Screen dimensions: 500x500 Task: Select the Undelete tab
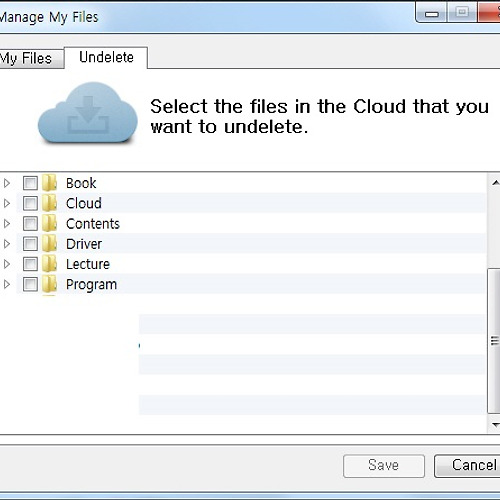click(106, 57)
